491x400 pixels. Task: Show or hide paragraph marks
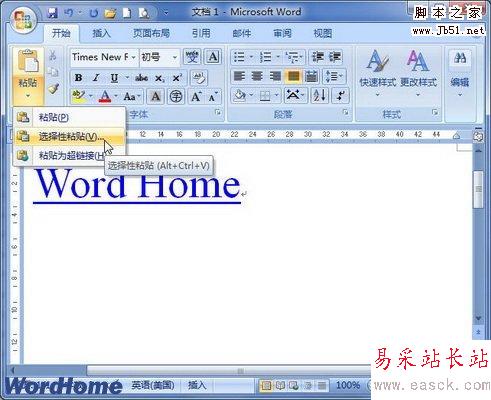pos(341,96)
